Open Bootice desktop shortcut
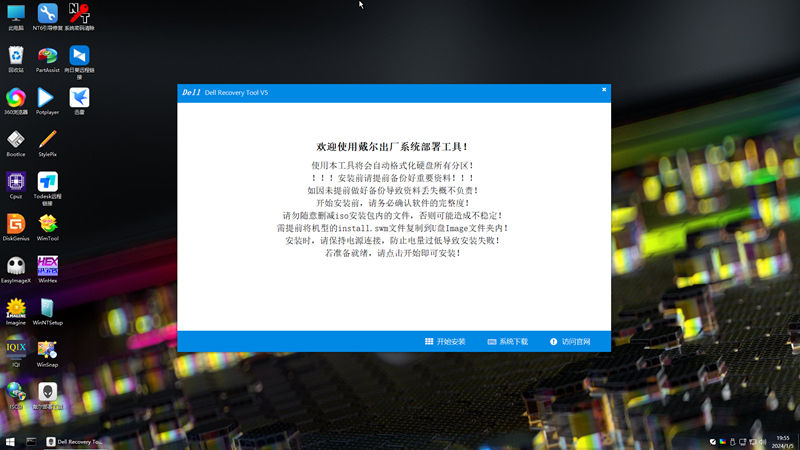The width and height of the screenshot is (800, 450). 16,143
